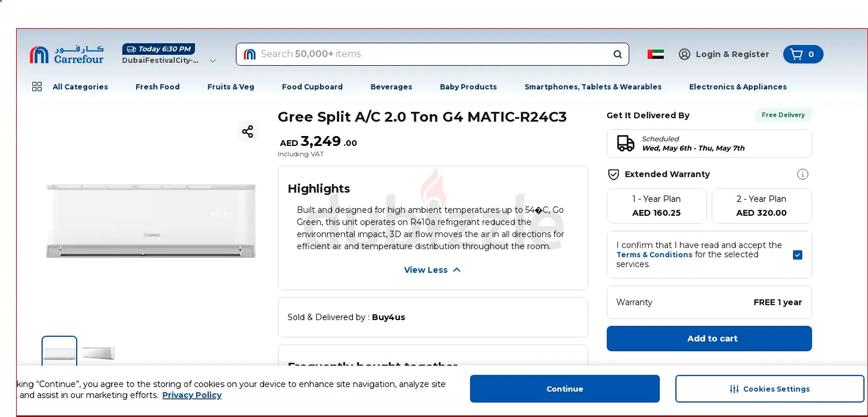Select the first front-view product thumbnail
Screen dimensions: 868x417
coord(59,352)
